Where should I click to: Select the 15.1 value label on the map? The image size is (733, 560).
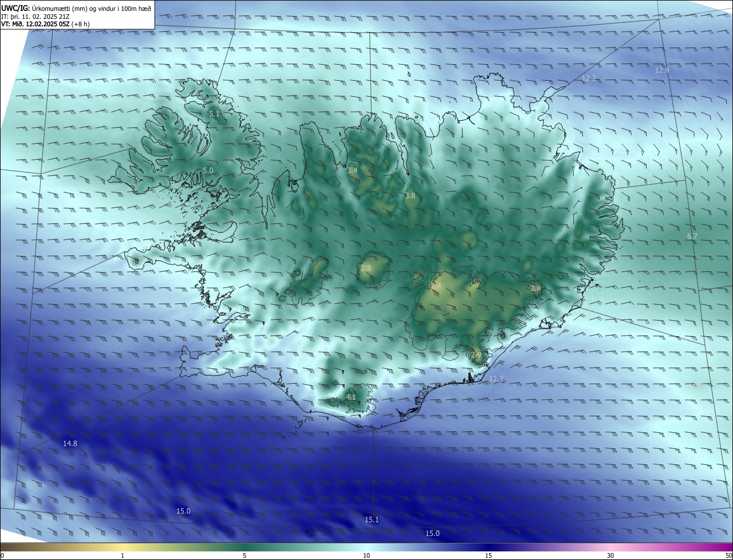tap(372, 519)
